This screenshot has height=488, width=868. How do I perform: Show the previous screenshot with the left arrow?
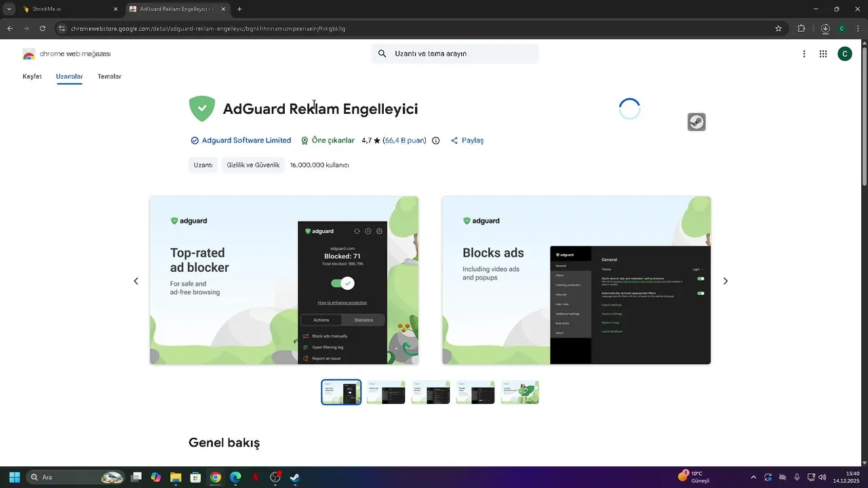[136, 281]
